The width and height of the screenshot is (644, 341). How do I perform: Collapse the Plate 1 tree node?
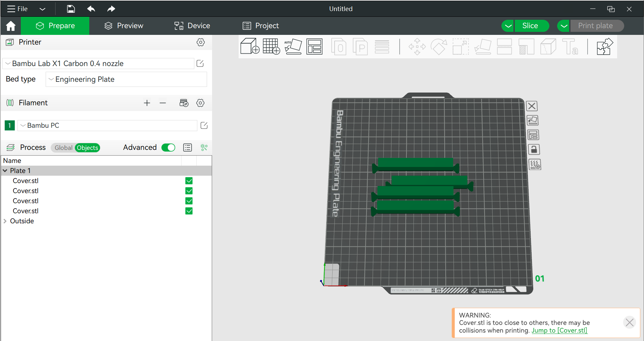(5, 171)
